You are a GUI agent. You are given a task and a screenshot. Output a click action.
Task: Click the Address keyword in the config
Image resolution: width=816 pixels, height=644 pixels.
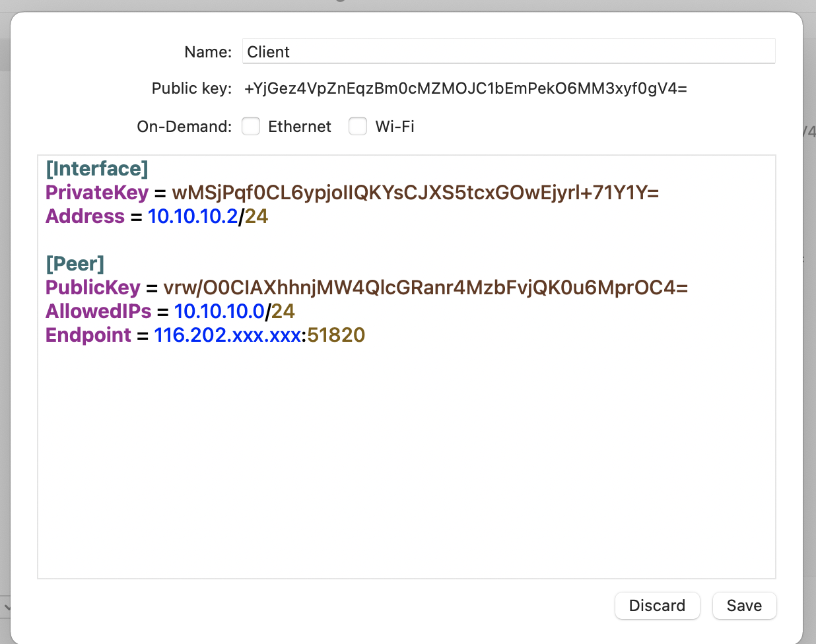[x=85, y=216]
